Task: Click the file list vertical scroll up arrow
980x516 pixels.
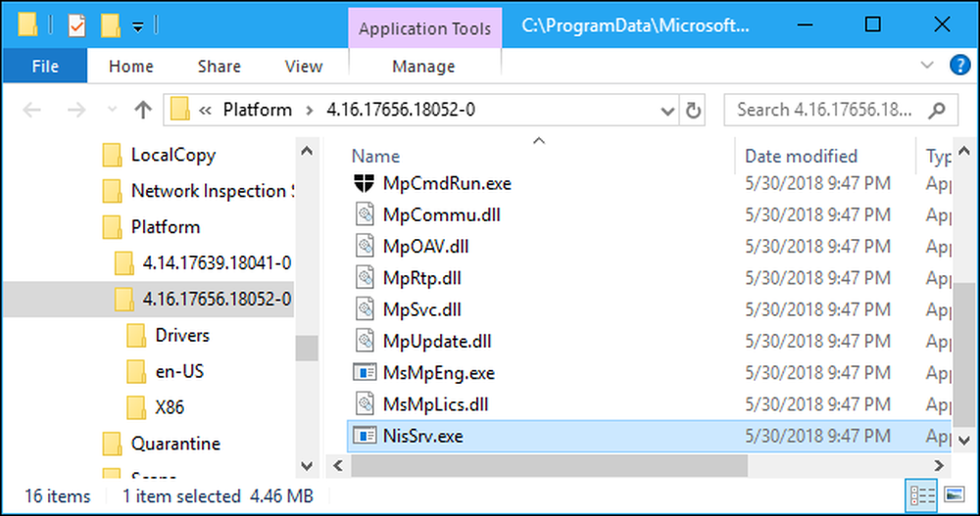Action: 963,151
